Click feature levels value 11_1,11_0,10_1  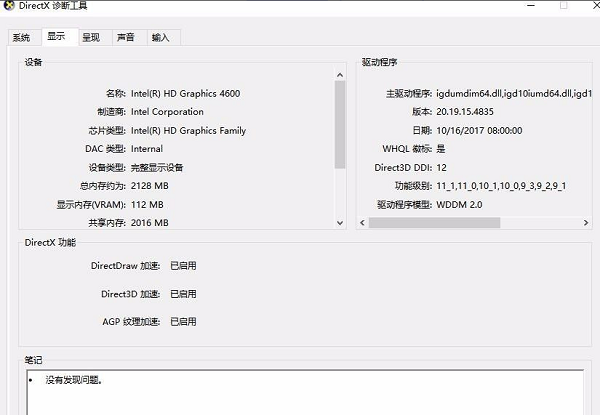click(501, 186)
